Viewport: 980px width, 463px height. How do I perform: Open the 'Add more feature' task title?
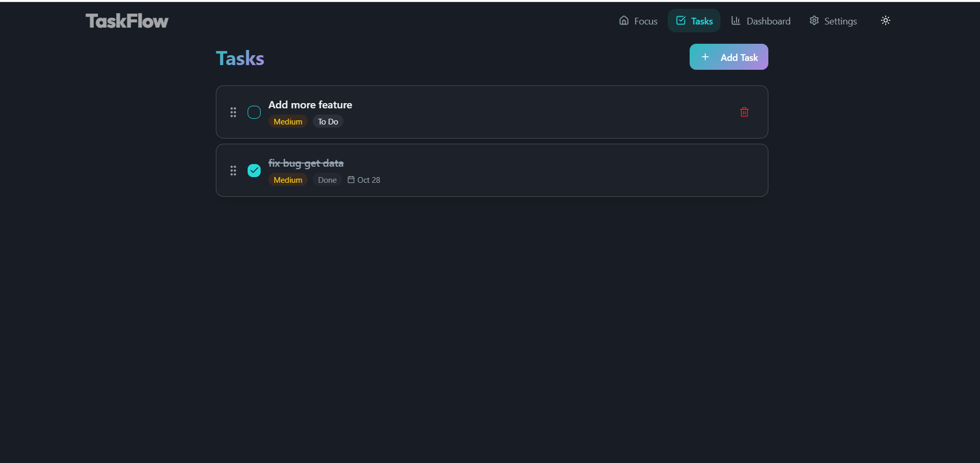310,105
